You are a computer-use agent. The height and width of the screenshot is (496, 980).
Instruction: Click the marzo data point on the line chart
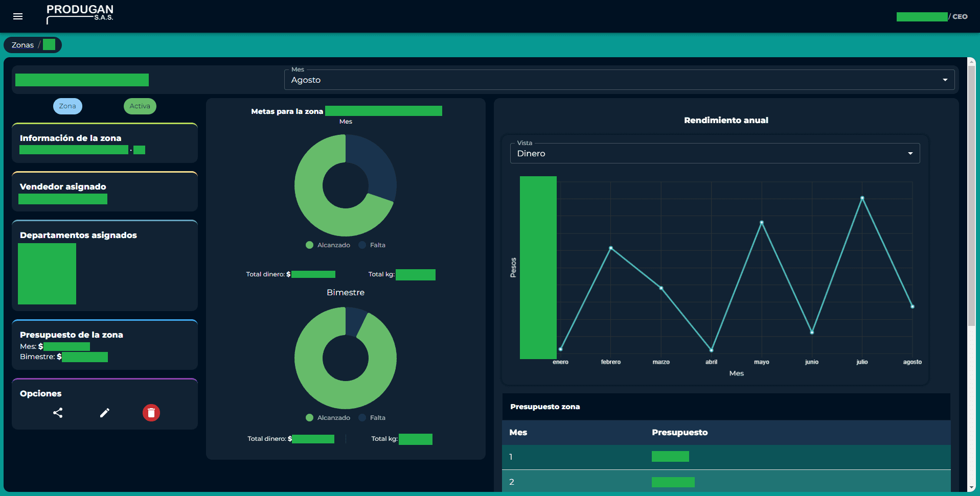(x=661, y=288)
